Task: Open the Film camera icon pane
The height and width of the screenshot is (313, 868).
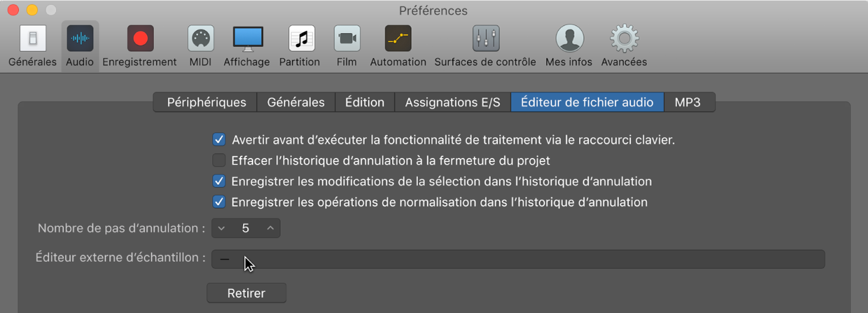Action: pos(347,39)
